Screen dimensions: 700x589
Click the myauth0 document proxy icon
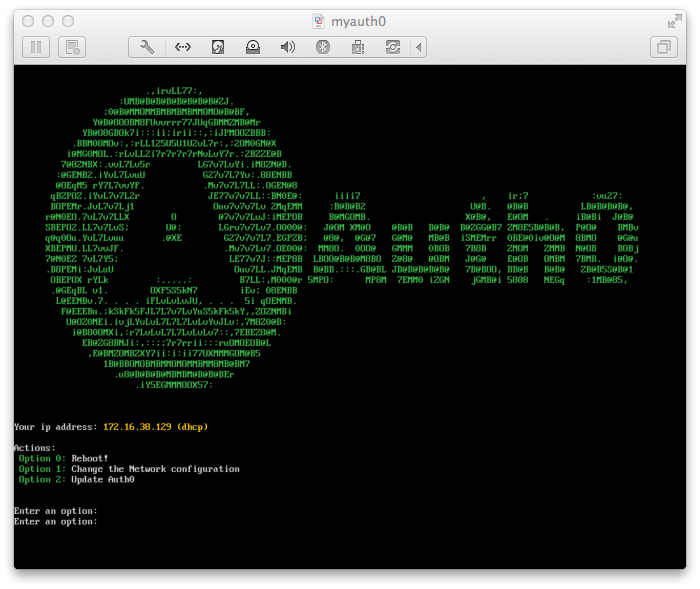point(318,21)
